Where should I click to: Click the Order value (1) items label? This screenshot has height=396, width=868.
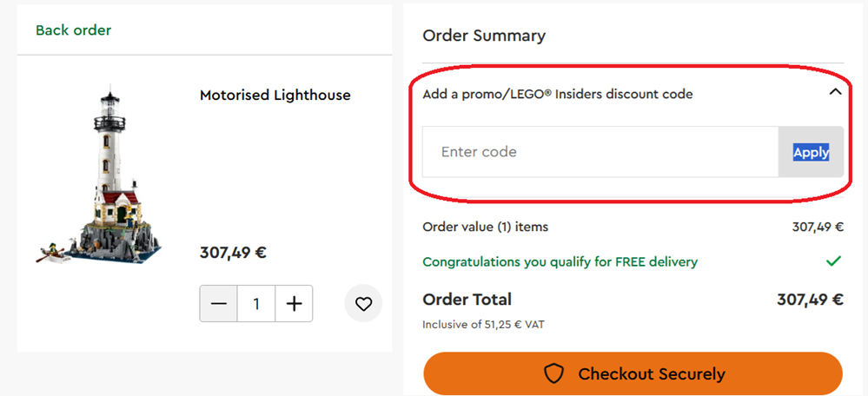[x=486, y=228]
